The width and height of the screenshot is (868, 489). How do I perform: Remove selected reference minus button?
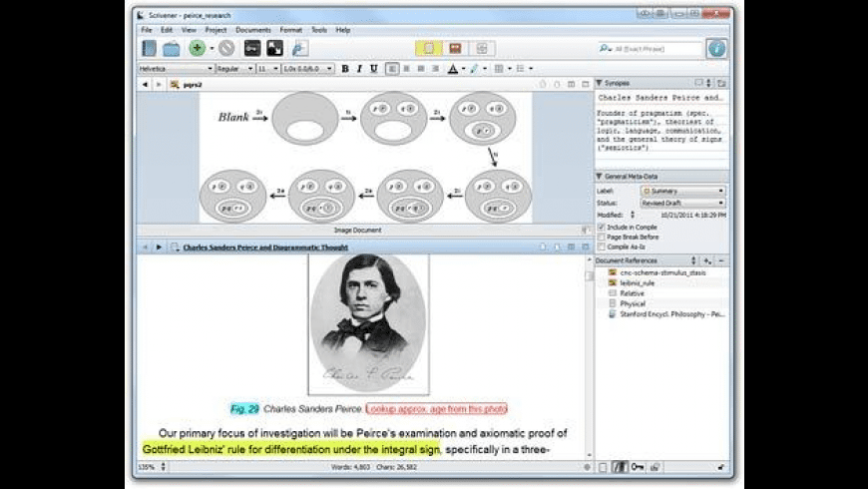pyautogui.click(x=720, y=260)
